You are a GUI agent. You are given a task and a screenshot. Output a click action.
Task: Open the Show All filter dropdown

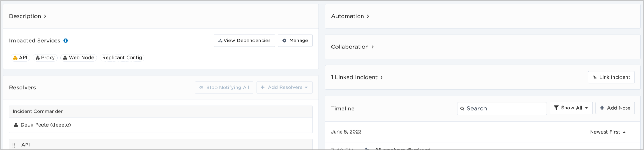[571, 108]
